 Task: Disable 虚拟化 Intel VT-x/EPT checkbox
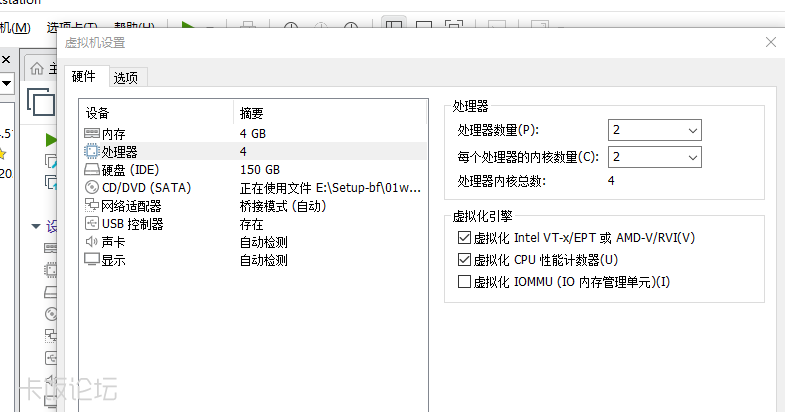[464, 238]
